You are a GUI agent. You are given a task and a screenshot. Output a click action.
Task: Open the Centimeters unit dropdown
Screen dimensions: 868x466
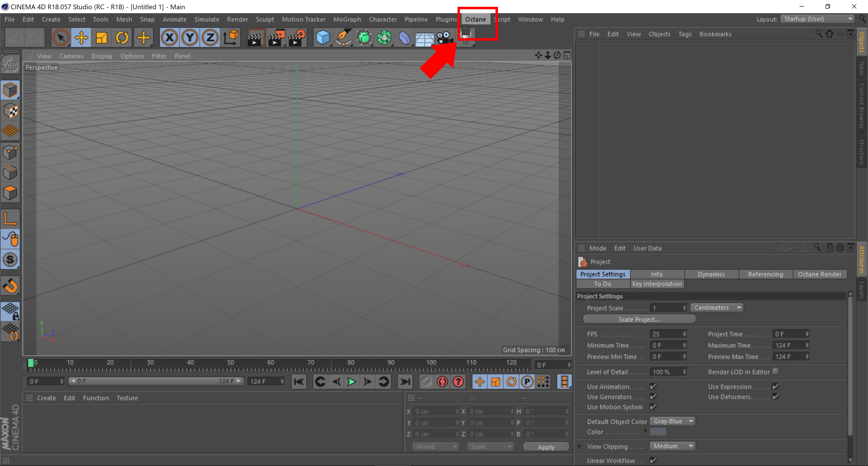point(717,308)
